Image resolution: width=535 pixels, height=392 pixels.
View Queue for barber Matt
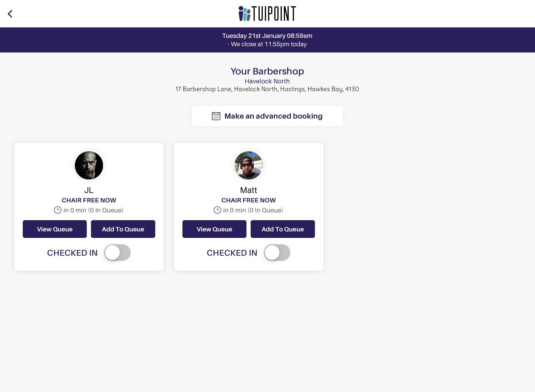214,229
